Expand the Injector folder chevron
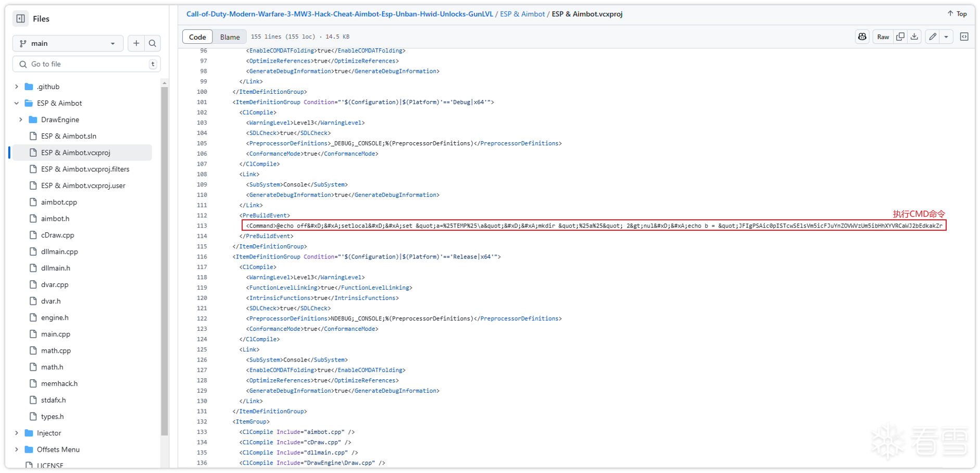This screenshot has width=980, height=473. [x=17, y=433]
